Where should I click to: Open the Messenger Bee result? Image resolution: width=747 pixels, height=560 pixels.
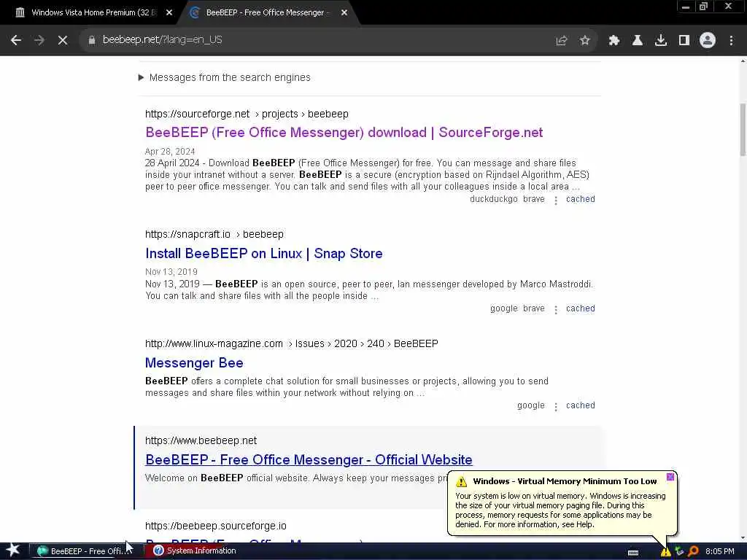tap(194, 363)
